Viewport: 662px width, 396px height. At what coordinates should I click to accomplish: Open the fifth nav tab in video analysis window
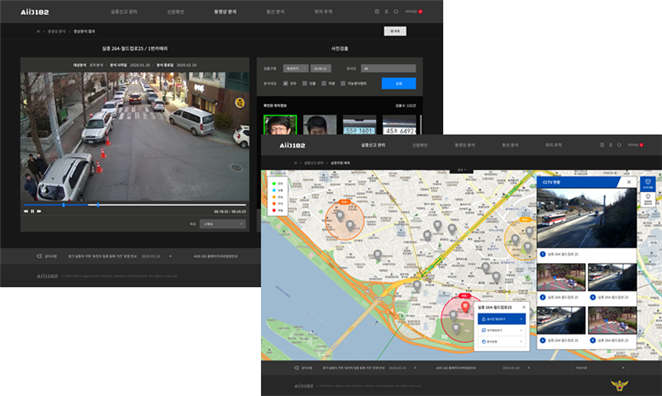click(323, 12)
